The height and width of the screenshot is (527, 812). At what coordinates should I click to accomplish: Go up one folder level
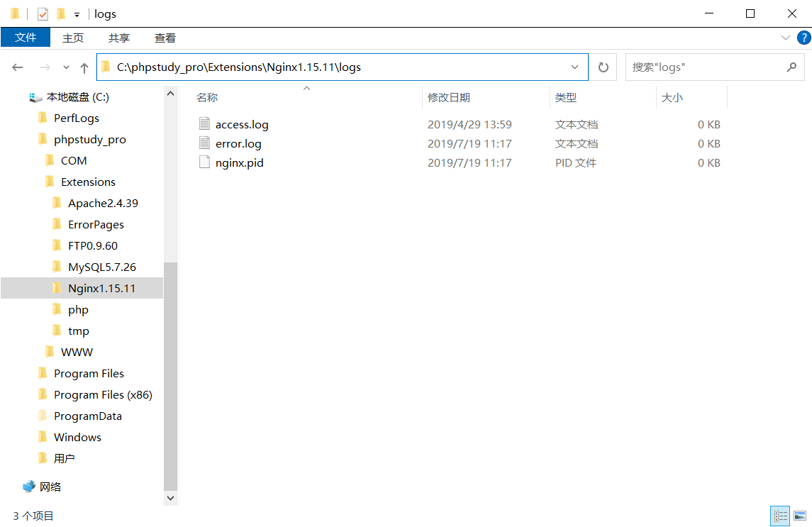[x=84, y=67]
